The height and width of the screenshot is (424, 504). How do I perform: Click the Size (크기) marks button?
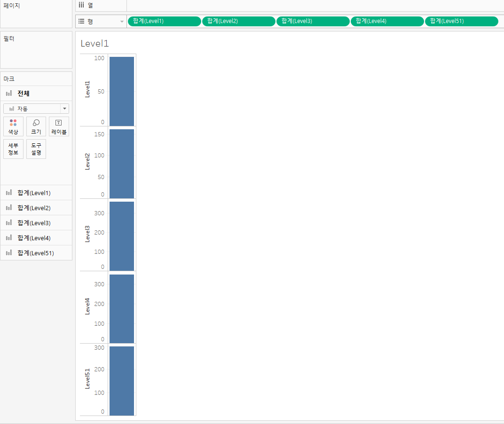36,126
